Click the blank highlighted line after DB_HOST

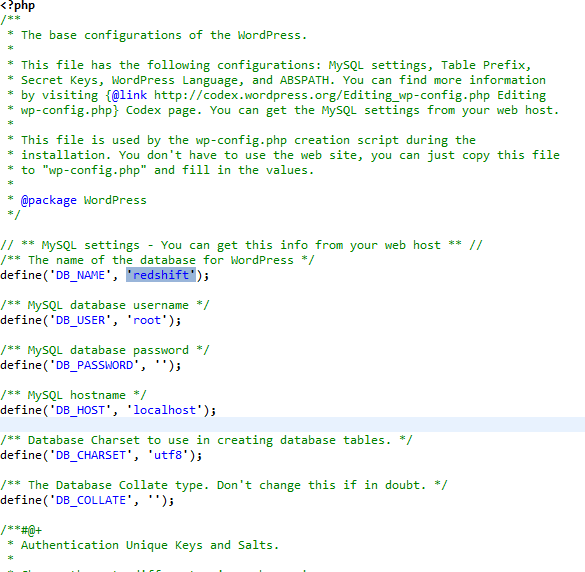pos(292,425)
